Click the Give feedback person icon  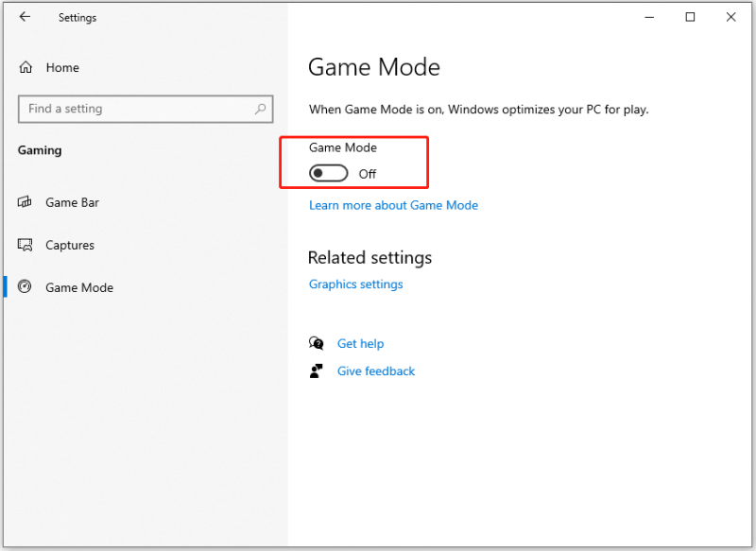pyautogui.click(x=317, y=370)
